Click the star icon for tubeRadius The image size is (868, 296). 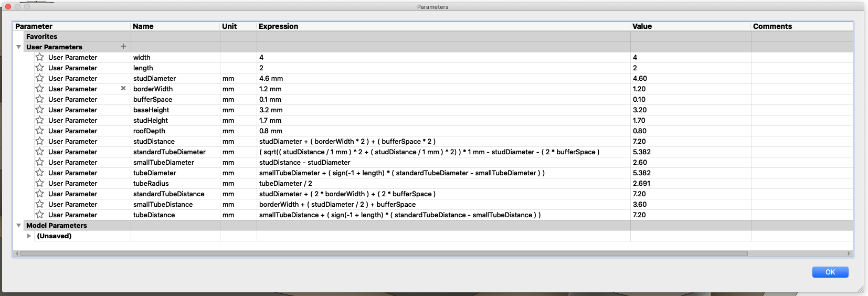click(40, 183)
